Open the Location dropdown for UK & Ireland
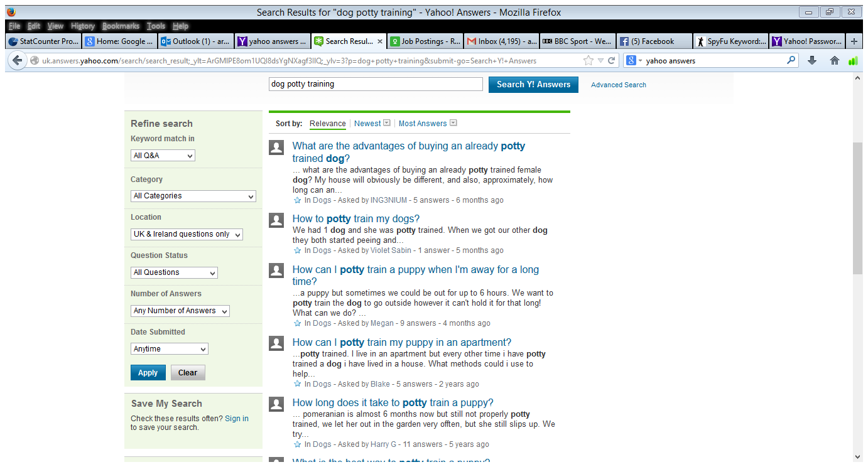The width and height of the screenshot is (868, 467). [187, 234]
